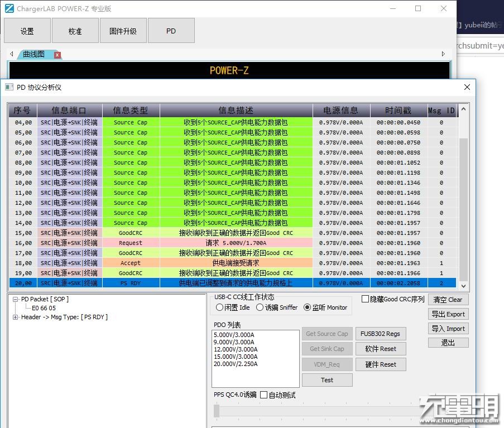This screenshot has height=428, width=504.
Task: Click the 信息端口 column header
Action: (x=69, y=110)
